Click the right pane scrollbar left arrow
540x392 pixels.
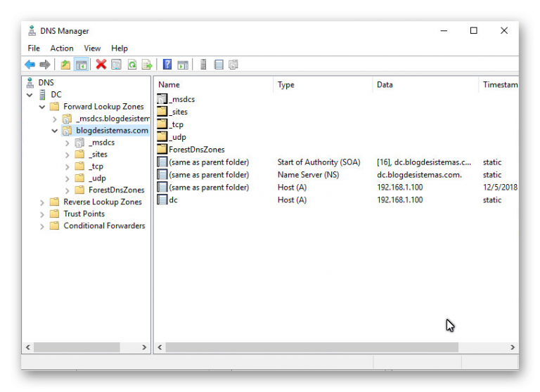tap(160, 347)
